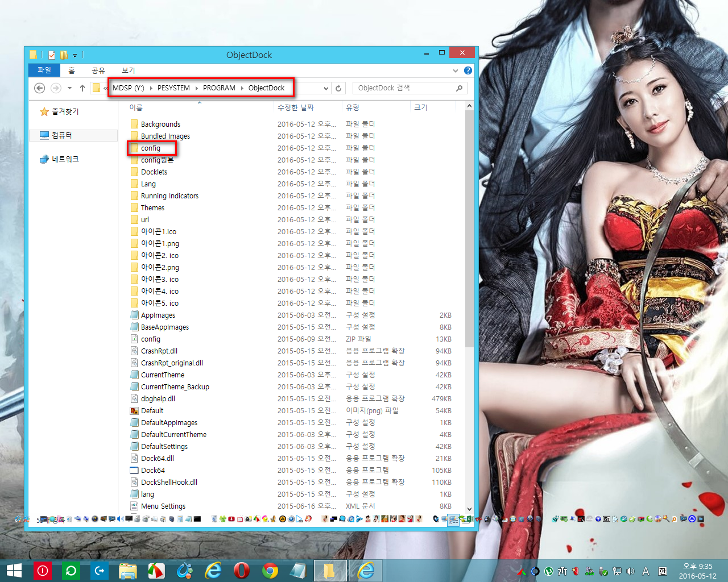Click the taskbar clock 오후 9:35
728x582 pixels.
click(698, 566)
